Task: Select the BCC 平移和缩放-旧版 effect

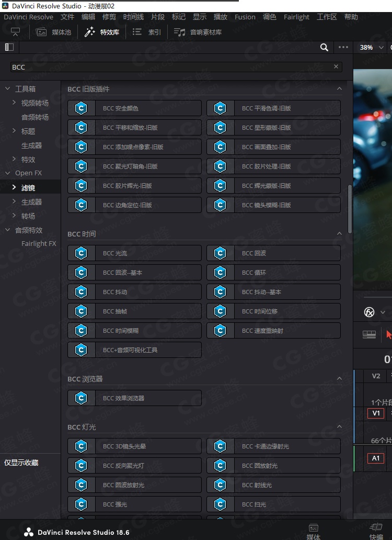Action: [134, 128]
